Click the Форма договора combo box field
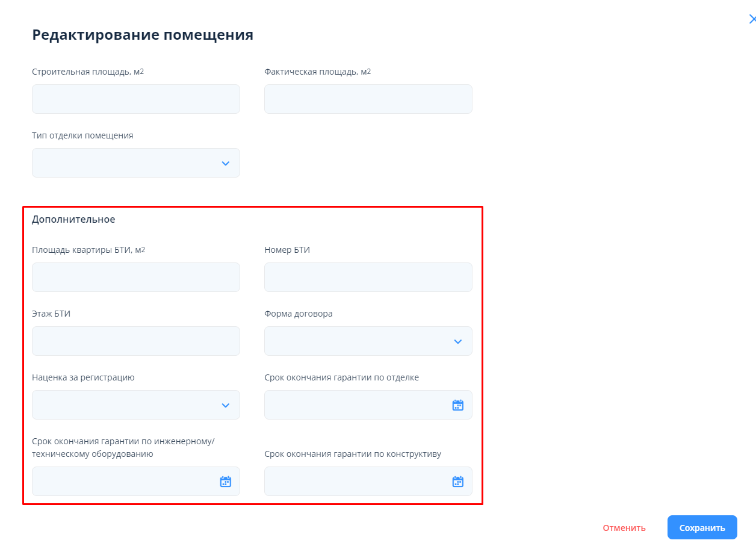The height and width of the screenshot is (555, 756). pyautogui.click(x=355, y=341)
